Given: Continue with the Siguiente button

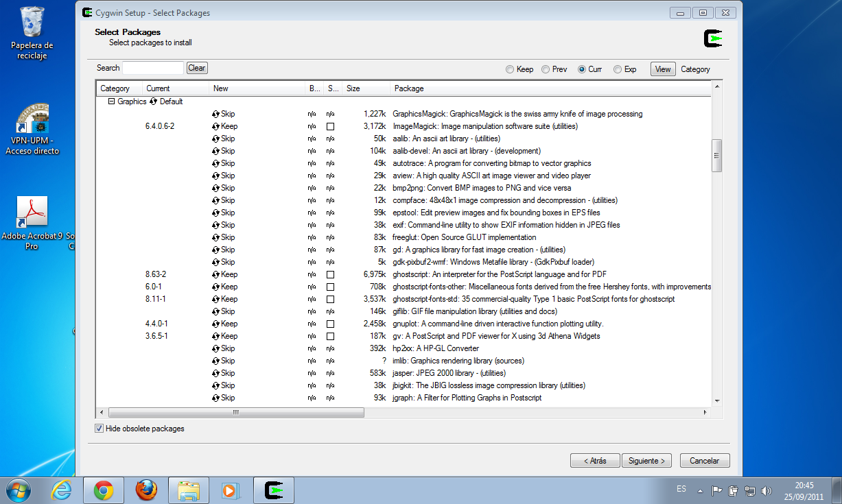Looking at the screenshot, I should click(647, 461).
